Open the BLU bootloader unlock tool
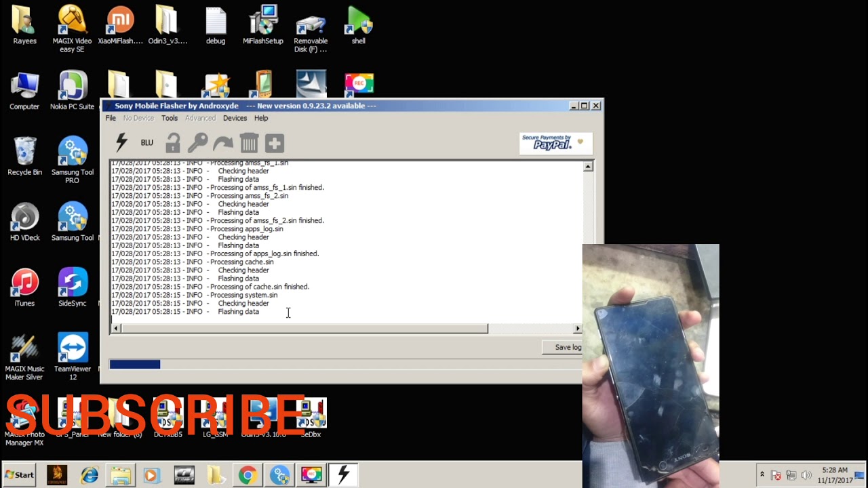The height and width of the screenshot is (488, 868). pos(147,143)
